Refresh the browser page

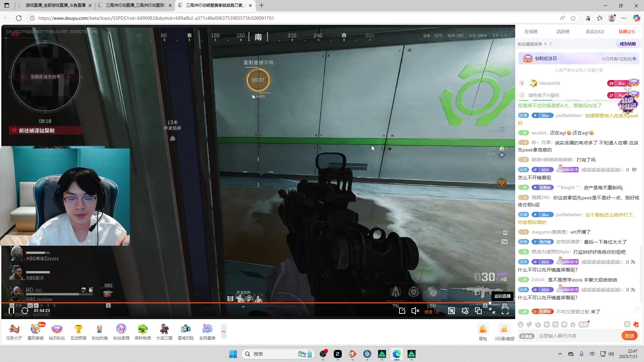pos(19,18)
